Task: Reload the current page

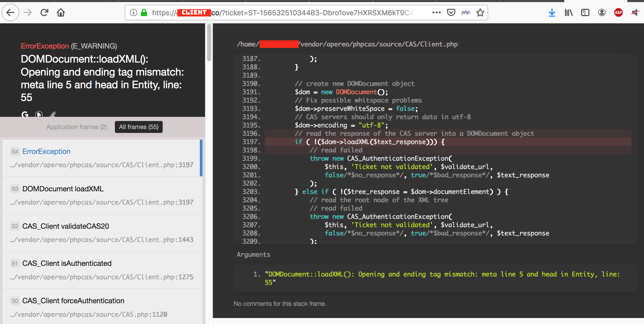Action: coord(44,12)
